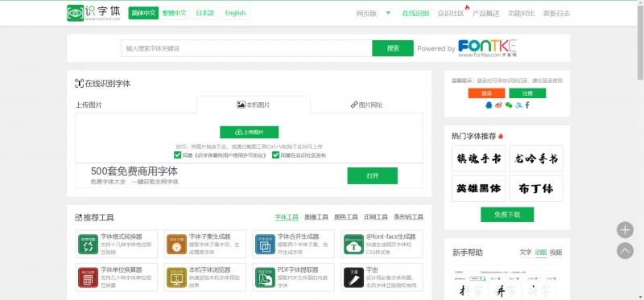Log in via the Facebook icon
This screenshot has width=644, height=300.
point(527,105)
